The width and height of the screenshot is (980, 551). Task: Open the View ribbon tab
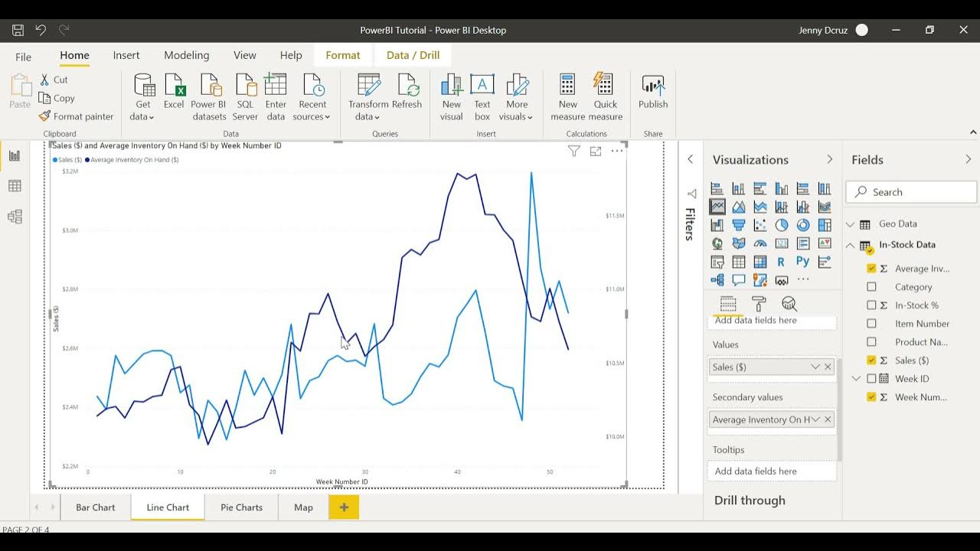pos(245,55)
